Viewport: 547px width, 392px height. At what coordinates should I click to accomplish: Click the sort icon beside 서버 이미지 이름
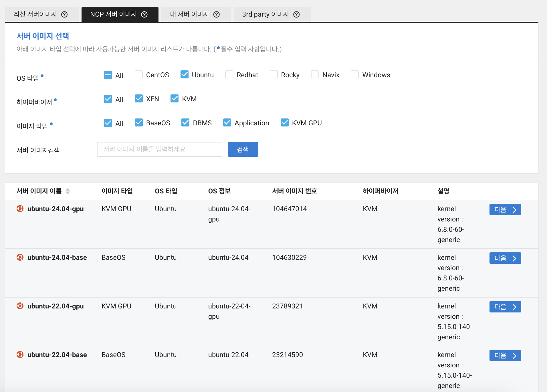click(x=68, y=191)
